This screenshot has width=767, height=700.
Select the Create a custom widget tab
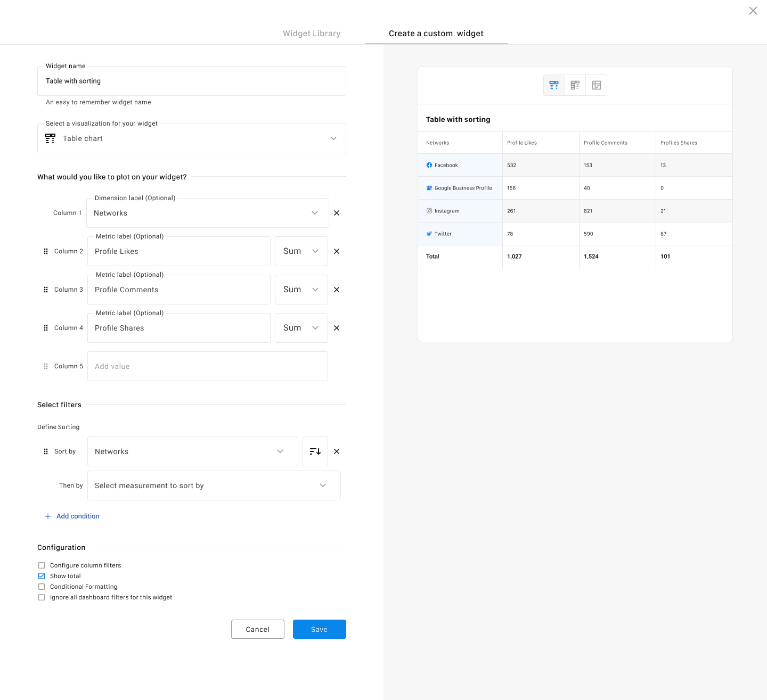coord(436,34)
